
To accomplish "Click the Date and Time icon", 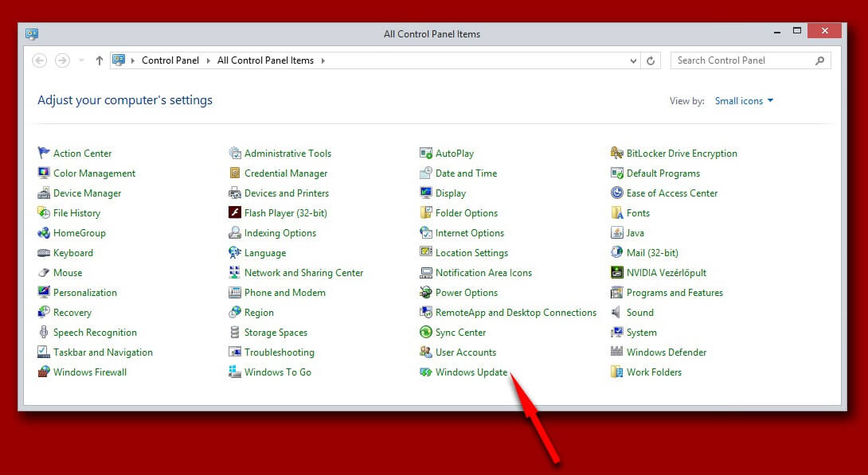I will pyautogui.click(x=426, y=173).
